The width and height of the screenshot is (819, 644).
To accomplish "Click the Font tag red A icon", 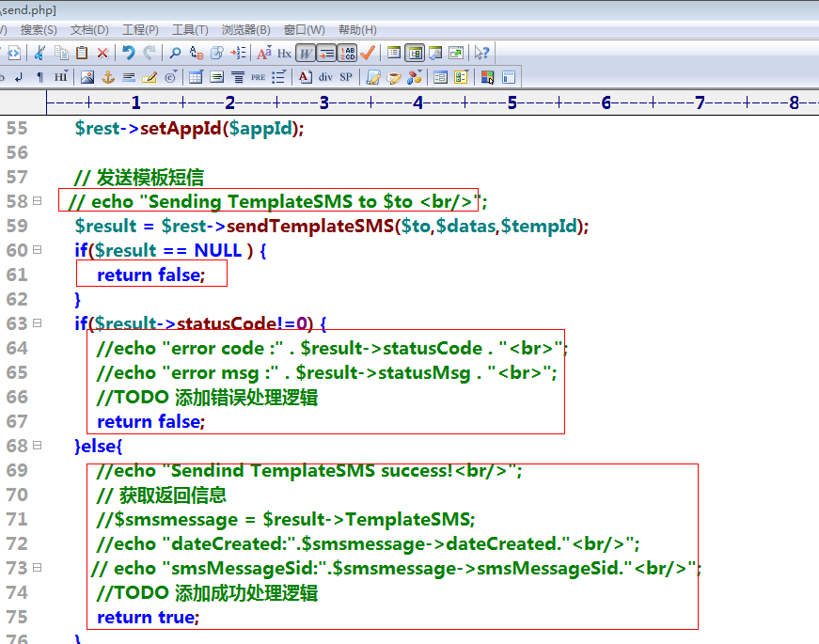I will 305,77.
